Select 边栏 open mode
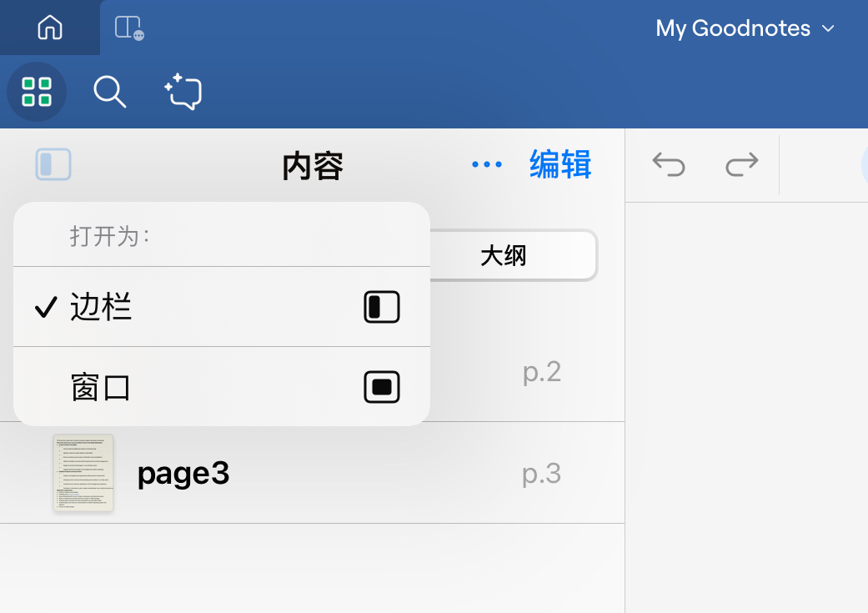 point(222,307)
